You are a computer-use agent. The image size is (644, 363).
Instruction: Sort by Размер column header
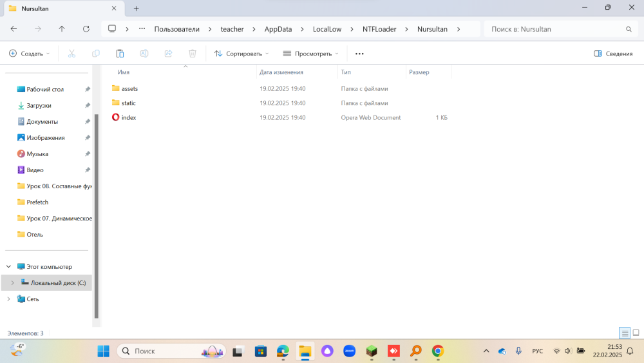(419, 72)
